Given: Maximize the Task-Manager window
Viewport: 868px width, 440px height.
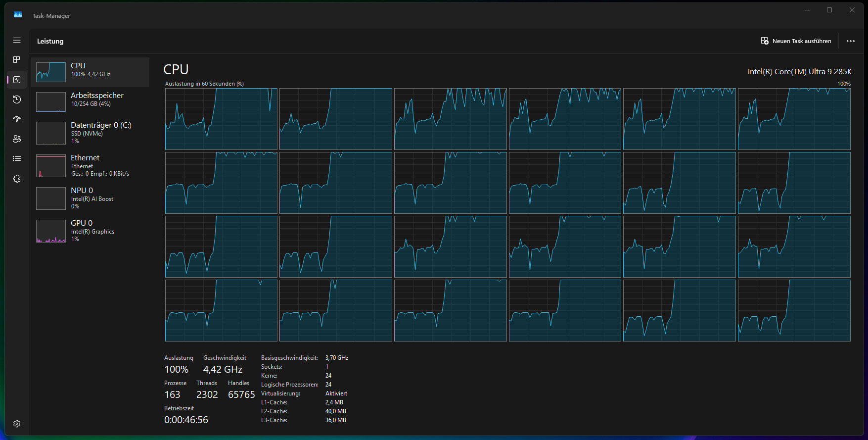Looking at the screenshot, I should pyautogui.click(x=829, y=10).
